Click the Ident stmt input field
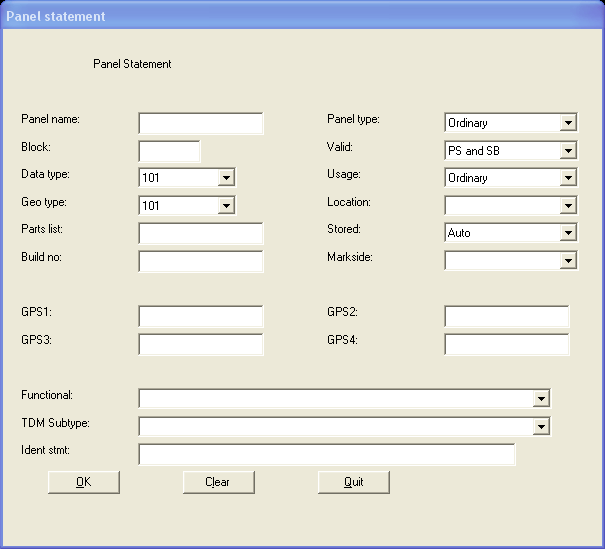Viewport: 605px width, 549px height. (327, 454)
